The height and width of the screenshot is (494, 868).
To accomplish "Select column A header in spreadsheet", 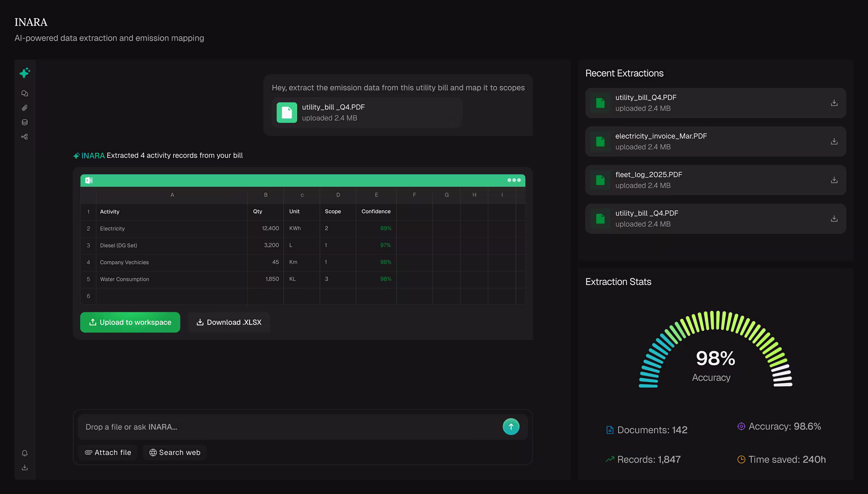I will pos(172,195).
